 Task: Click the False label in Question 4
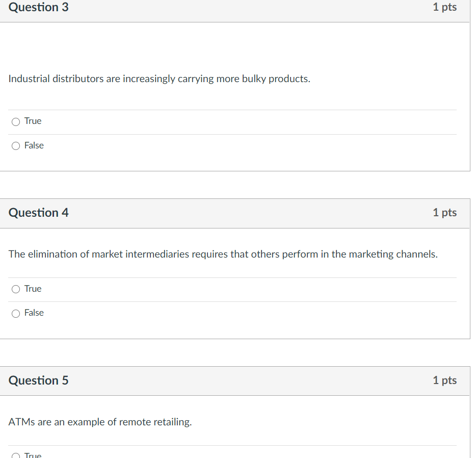pos(34,313)
